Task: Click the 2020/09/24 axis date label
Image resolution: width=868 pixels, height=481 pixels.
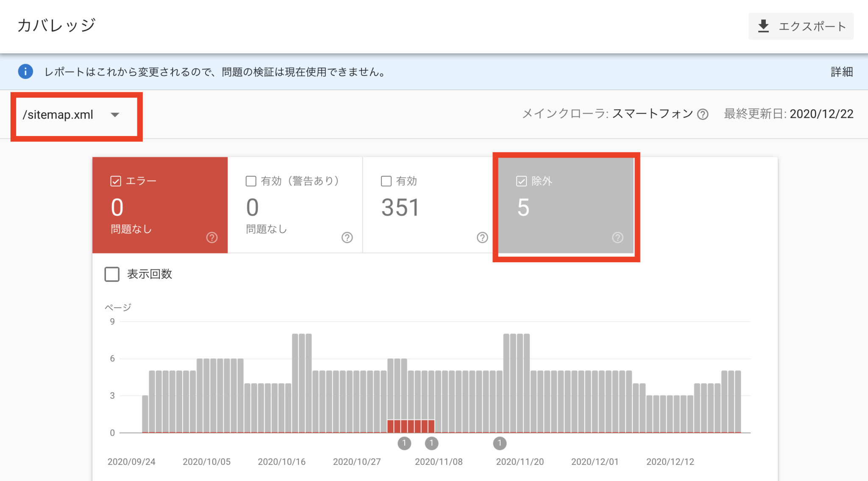Action: click(x=131, y=462)
